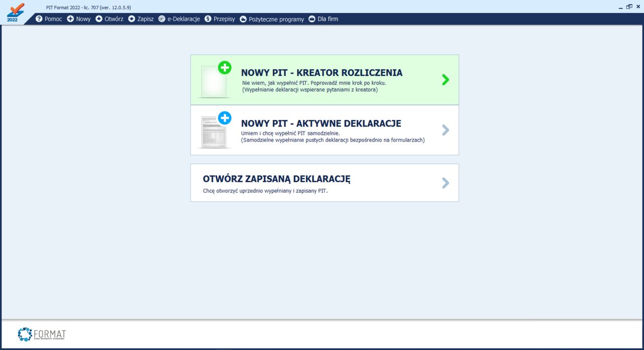Select Otwórz zapisaną deklarację
Screen dimensions: 644x350
pos(325,183)
